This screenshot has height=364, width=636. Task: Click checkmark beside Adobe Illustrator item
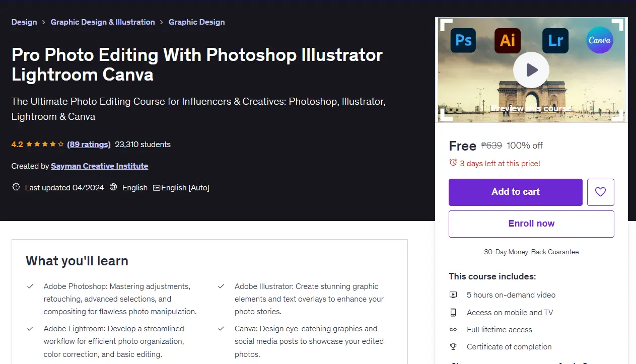(221, 286)
